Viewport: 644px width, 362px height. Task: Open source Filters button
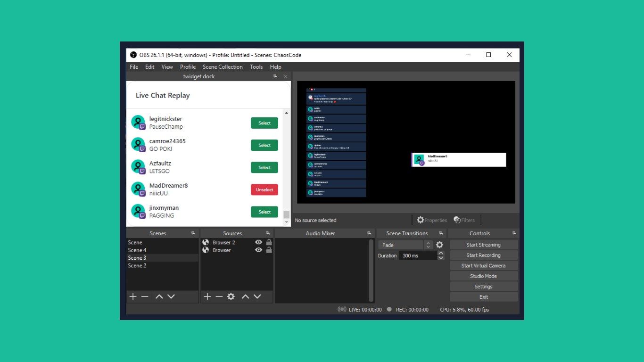click(x=464, y=220)
